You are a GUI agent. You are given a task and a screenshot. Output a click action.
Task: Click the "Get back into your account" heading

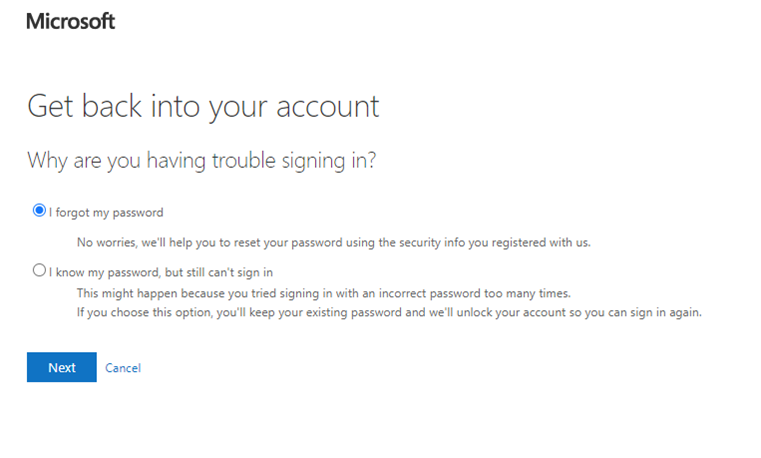[x=203, y=107]
